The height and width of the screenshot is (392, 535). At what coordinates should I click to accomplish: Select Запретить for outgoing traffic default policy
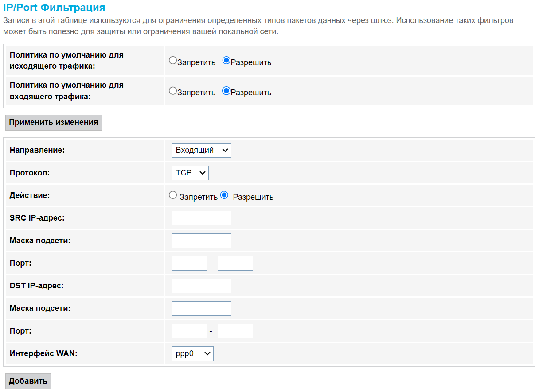click(x=173, y=61)
